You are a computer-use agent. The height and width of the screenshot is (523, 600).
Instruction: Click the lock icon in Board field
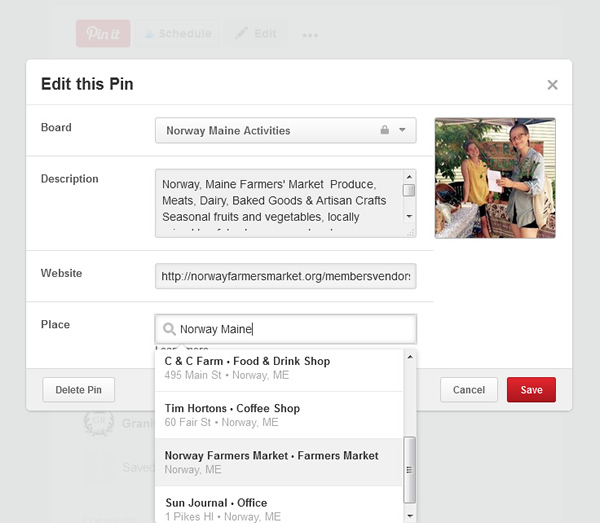coord(385,130)
